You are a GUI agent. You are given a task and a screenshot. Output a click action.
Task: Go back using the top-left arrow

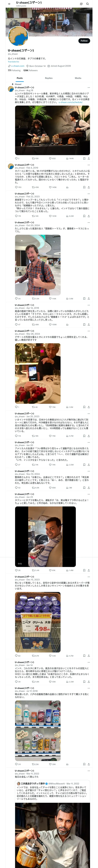point(9,4)
